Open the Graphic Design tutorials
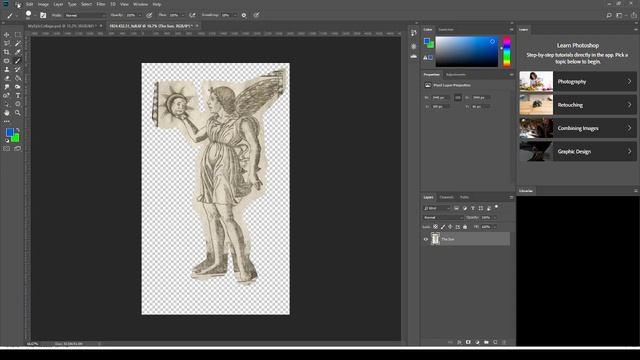Viewport: 640px width, 360px height. pyautogui.click(x=578, y=151)
